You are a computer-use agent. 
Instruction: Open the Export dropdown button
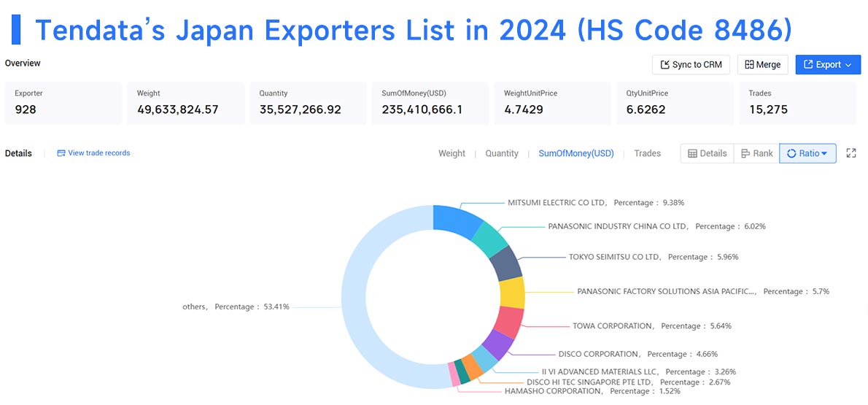[828, 65]
